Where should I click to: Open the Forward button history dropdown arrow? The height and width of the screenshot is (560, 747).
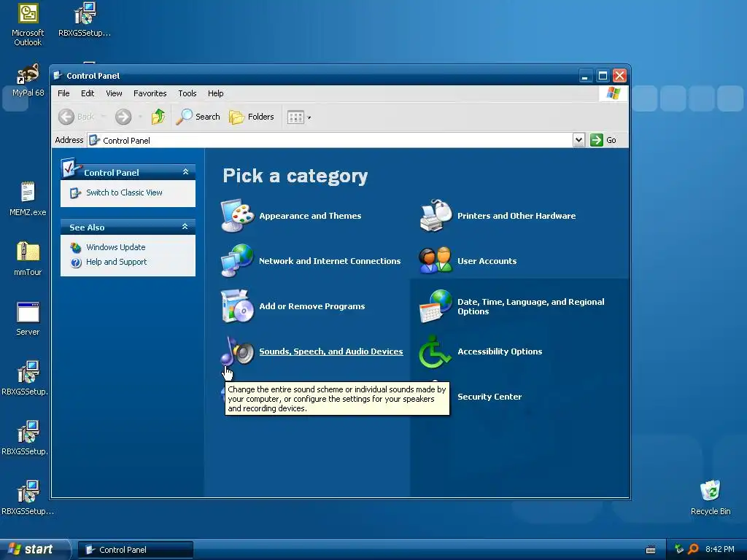tap(140, 117)
